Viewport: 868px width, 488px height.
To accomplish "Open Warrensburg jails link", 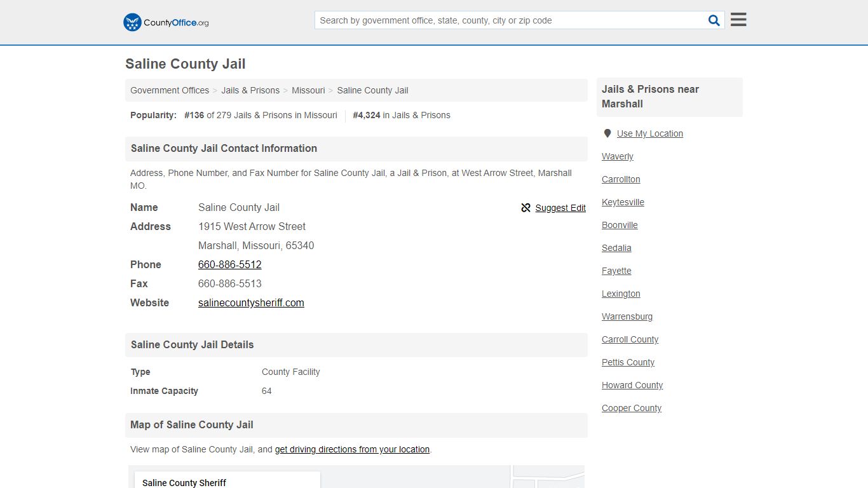I will [627, 316].
